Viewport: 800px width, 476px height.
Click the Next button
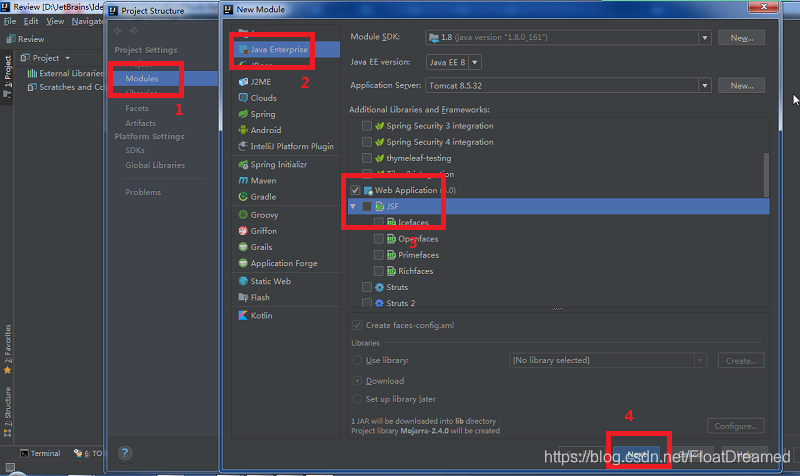tap(636, 454)
